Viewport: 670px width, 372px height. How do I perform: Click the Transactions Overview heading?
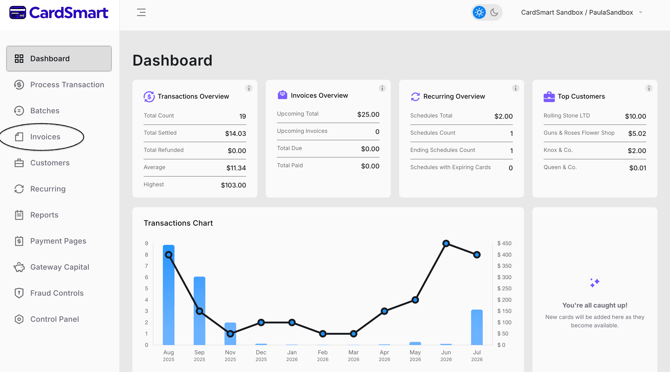(x=193, y=97)
